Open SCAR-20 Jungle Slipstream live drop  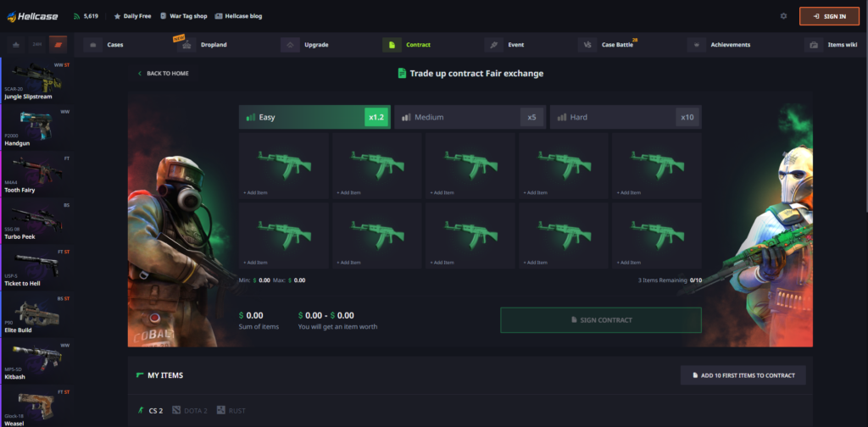[37, 81]
